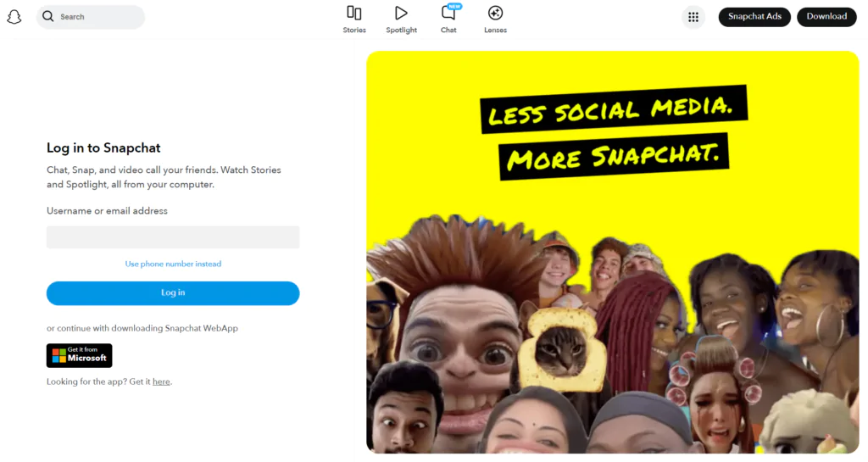Click the Snapchat Ads button

(x=754, y=17)
